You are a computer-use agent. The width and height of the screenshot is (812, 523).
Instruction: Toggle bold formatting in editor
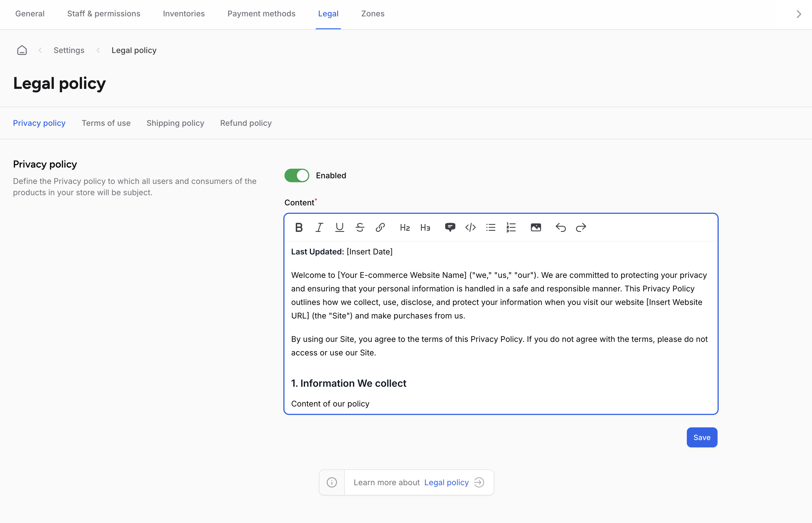coord(299,227)
